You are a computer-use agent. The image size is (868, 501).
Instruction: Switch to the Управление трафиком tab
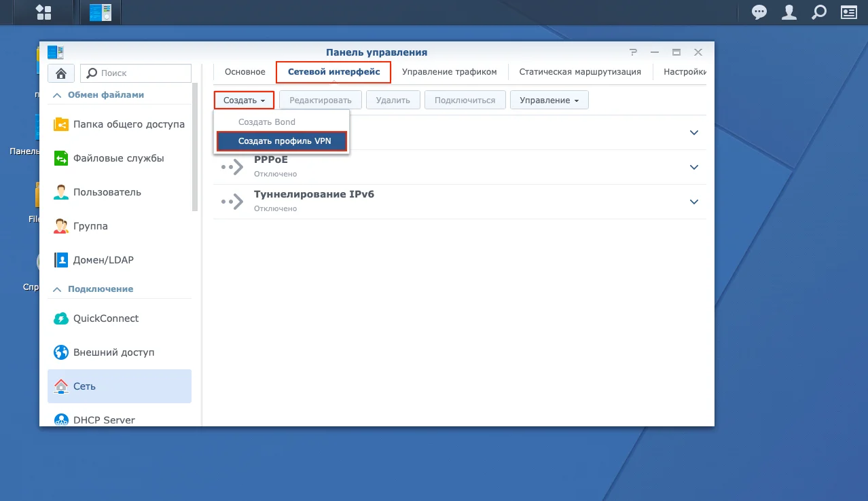449,72
